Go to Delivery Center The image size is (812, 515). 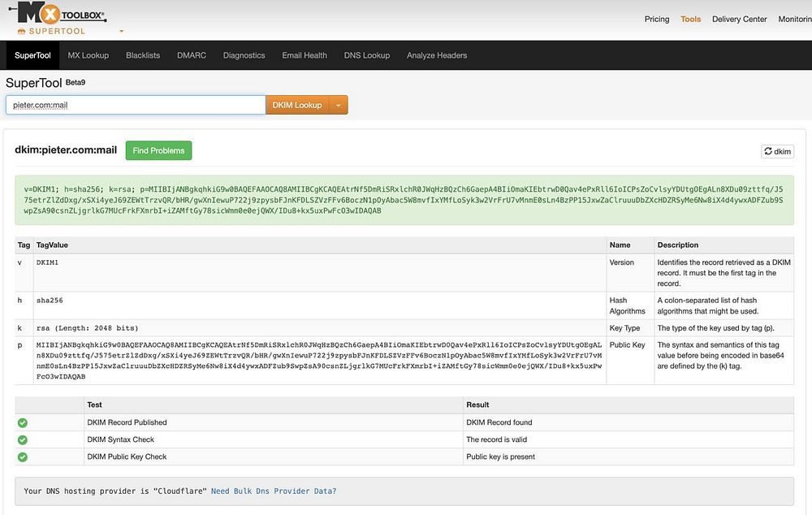pos(739,19)
